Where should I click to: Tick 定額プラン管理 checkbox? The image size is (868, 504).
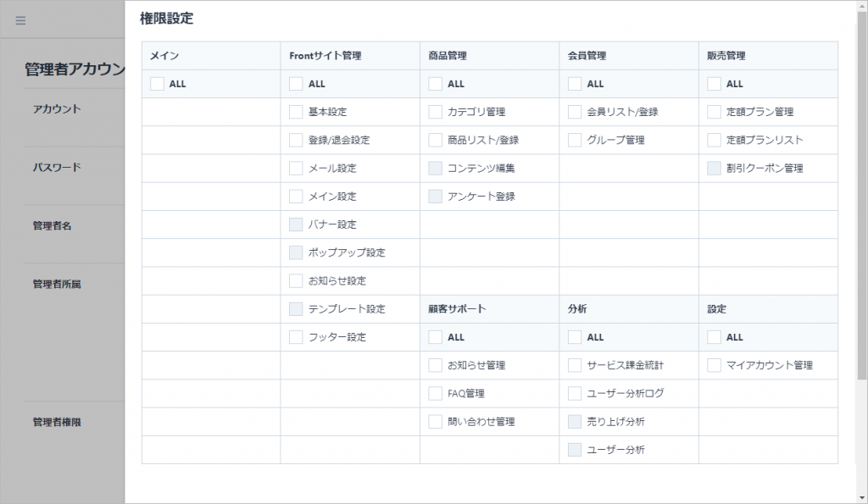tap(714, 112)
